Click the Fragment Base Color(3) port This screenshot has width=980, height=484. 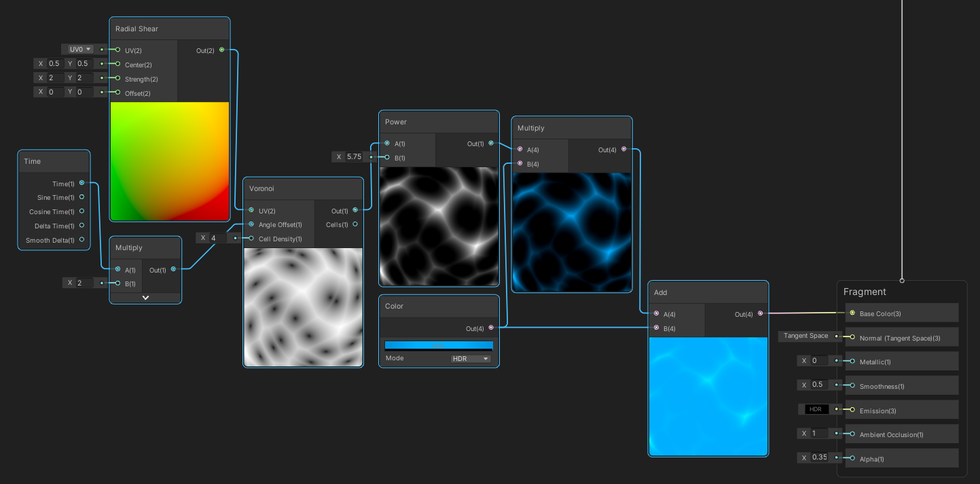[x=852, y=313]
